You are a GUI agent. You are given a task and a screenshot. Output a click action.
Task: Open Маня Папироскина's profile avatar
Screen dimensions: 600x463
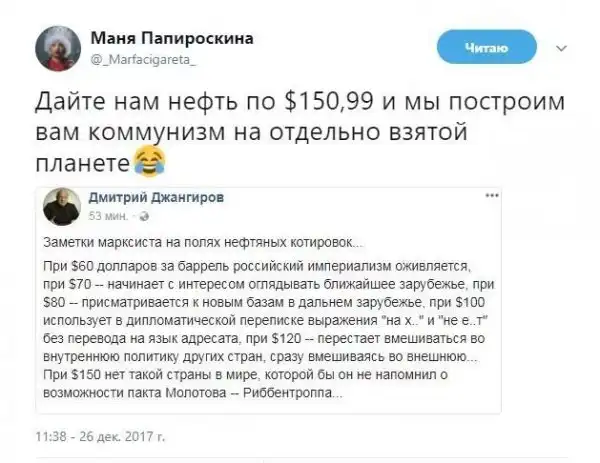pyautogui.click(x=58, y=49)
